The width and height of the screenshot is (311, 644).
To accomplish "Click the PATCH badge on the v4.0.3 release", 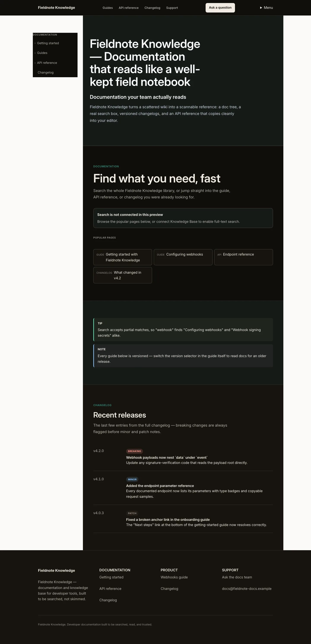I will (x=132, y=513).
